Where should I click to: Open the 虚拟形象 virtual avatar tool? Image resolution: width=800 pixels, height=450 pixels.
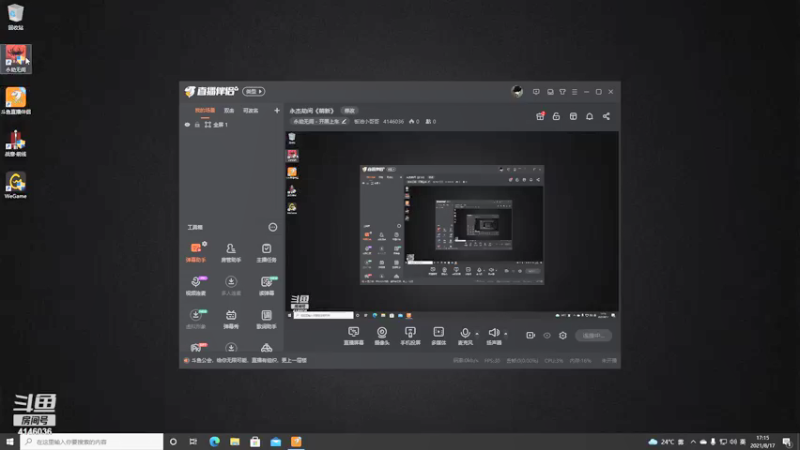[x=195, y=319]
